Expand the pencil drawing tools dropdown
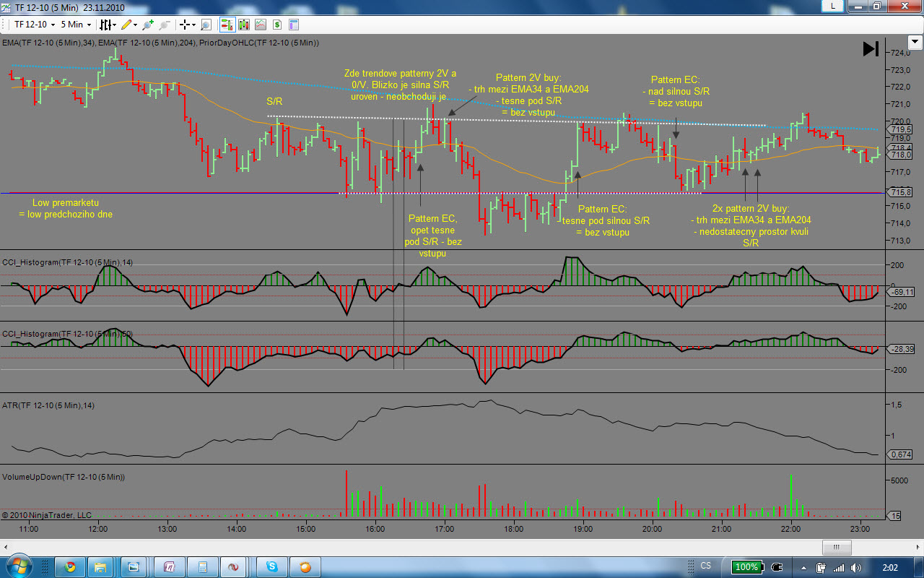 [x=130, y=25]
